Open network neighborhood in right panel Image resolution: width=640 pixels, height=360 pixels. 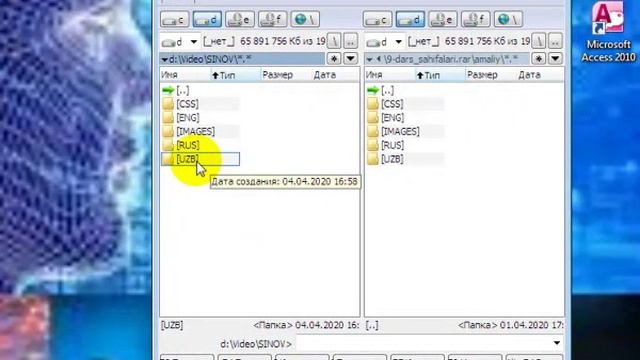(x=508, y=19)
